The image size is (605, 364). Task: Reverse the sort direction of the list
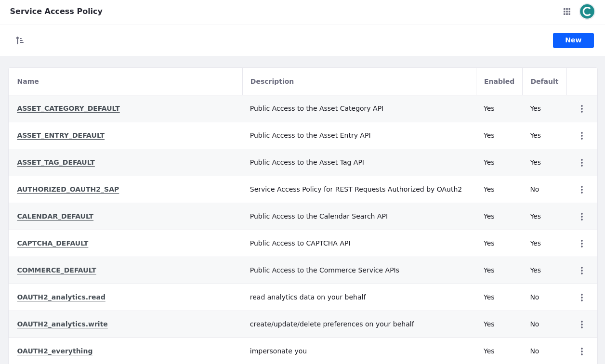[x=20, y=40]
